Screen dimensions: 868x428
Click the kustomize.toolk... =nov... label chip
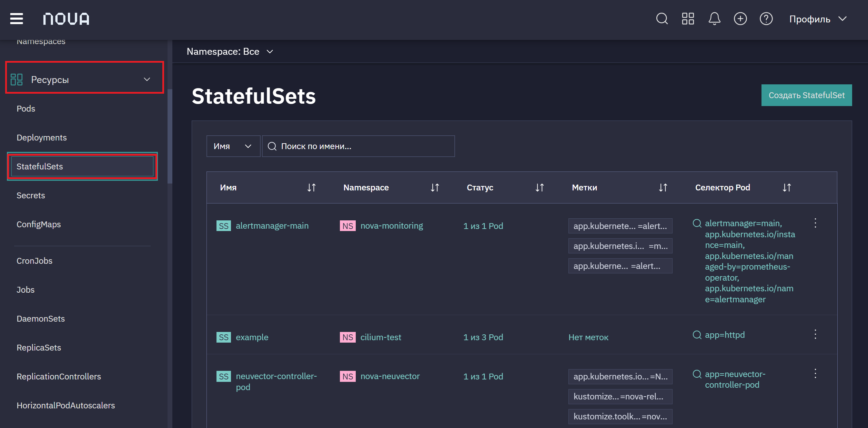point(620,416)
